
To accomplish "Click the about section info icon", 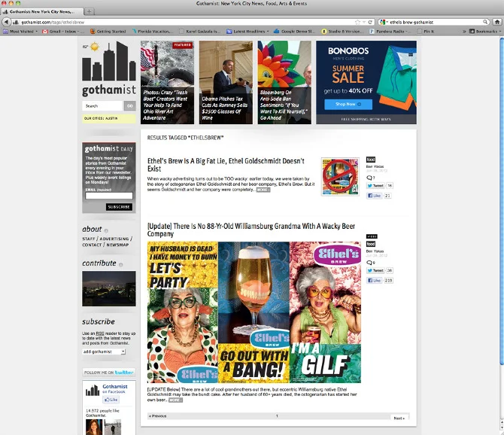I will click(106, 230).
